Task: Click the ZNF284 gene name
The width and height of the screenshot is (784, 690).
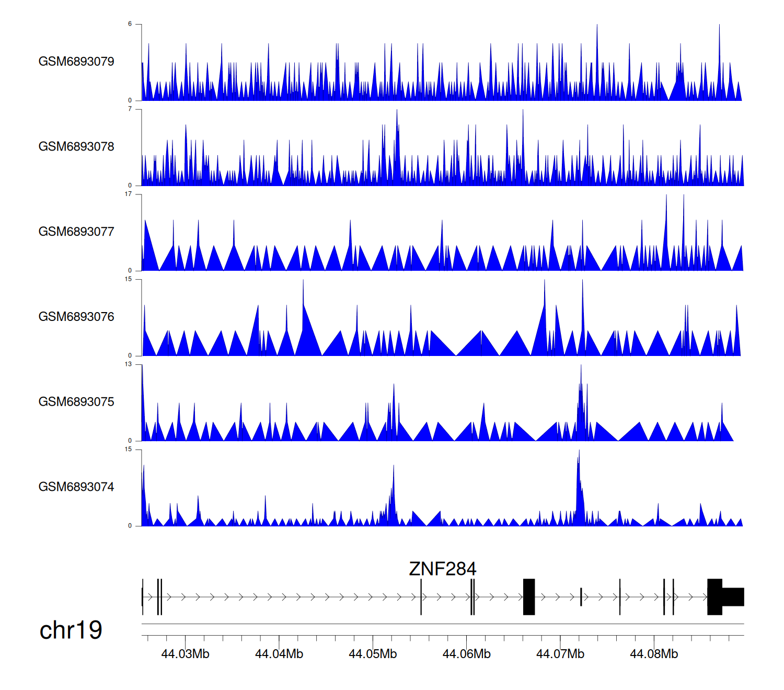Action: 442,569
